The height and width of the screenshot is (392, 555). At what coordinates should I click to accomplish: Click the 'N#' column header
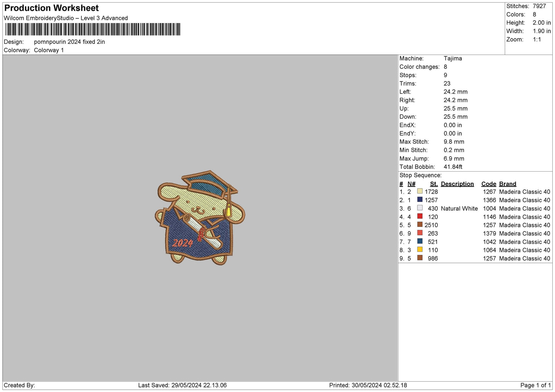pyautogui.click(x=411, y=184)
